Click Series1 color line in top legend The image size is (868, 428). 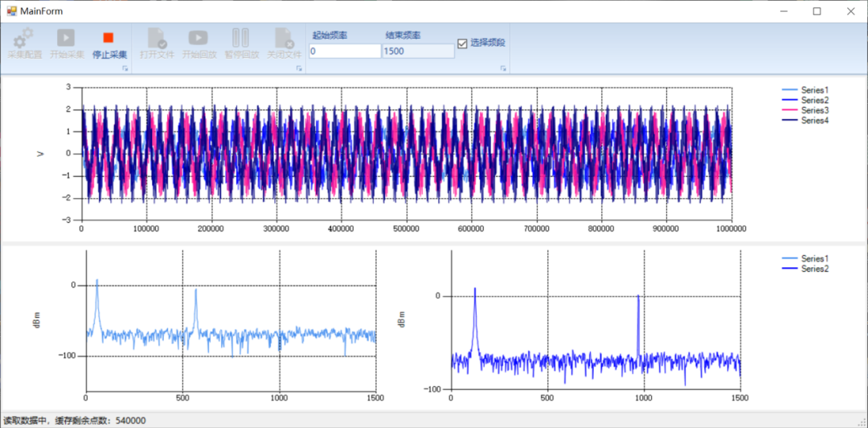(x=790, y=90)
